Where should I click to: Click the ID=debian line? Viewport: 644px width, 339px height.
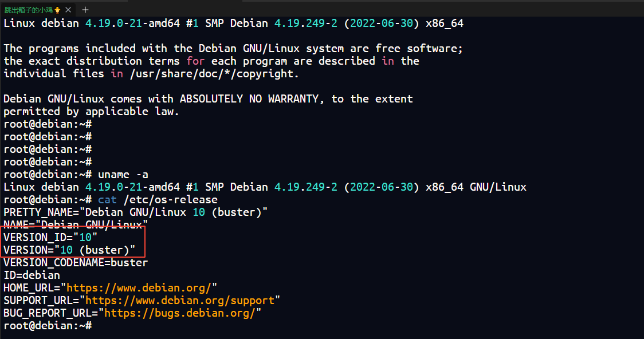pyautogui.click(x=32, y=275)
